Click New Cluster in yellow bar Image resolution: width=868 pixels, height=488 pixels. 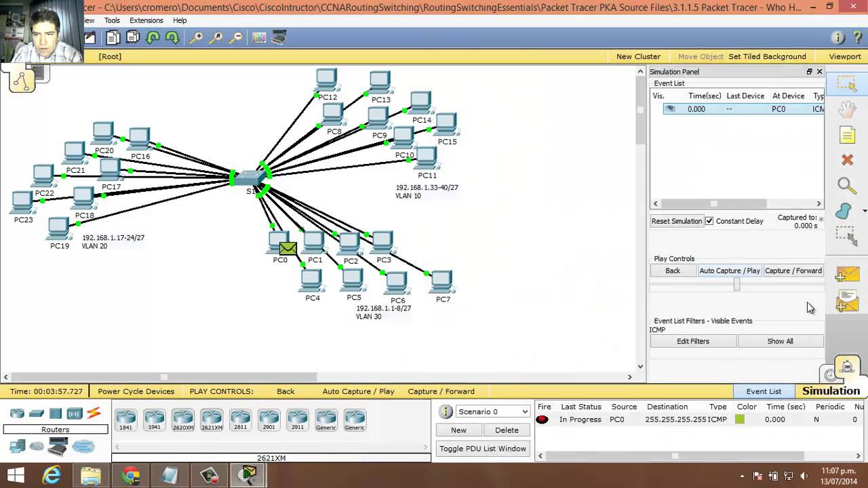(x=638, y=56)
